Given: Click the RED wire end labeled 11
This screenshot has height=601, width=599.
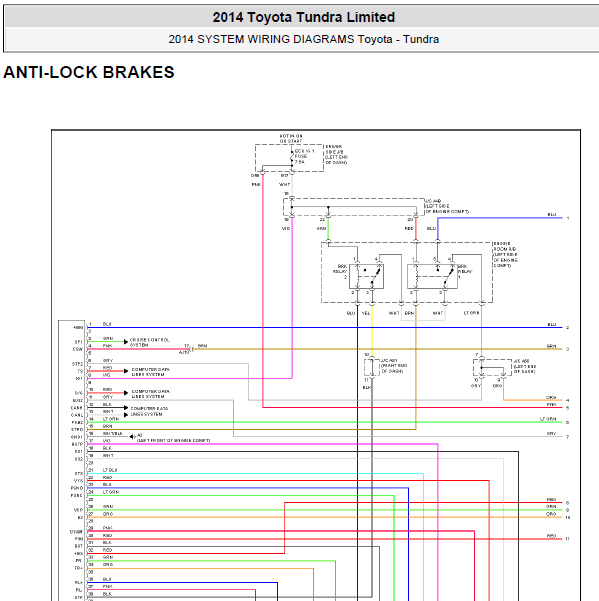Looking at the screenshot, I should pos(568,539).
